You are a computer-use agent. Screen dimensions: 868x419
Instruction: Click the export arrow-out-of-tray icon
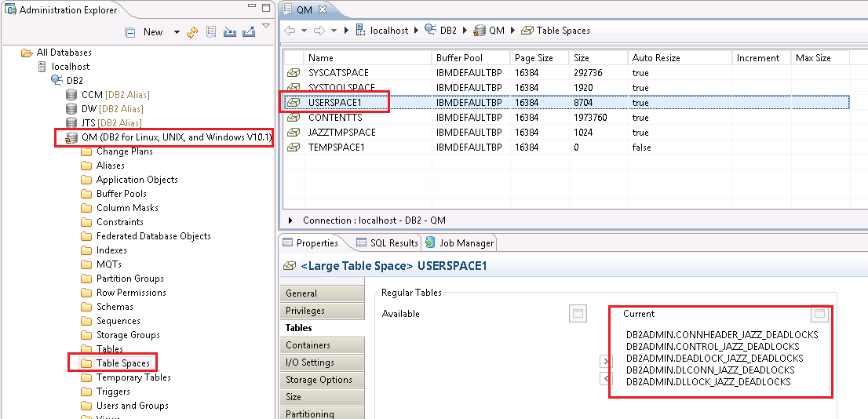249,32
